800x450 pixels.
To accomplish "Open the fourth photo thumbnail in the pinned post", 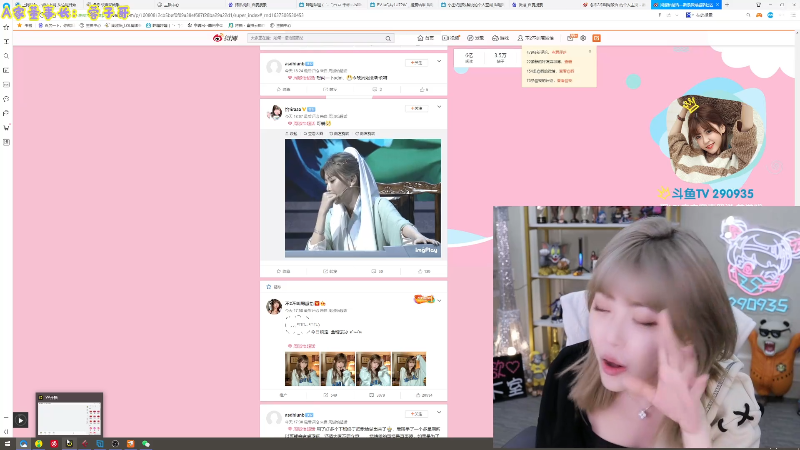I will tap(409, 369).
